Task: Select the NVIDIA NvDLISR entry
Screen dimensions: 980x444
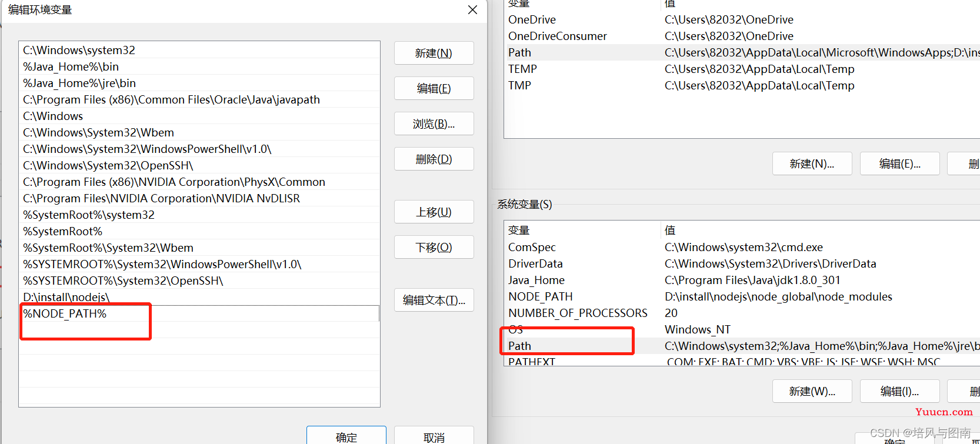Action: (199, 198)
